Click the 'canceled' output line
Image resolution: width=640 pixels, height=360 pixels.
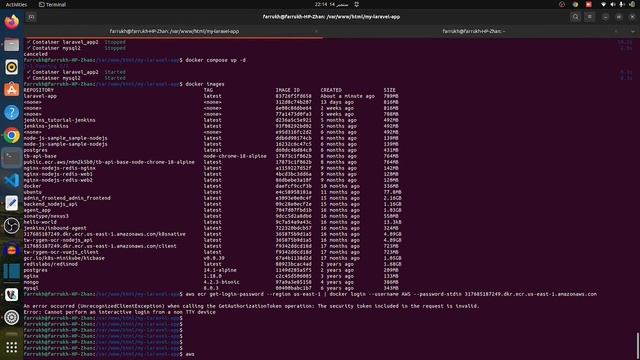pos(36,54)
